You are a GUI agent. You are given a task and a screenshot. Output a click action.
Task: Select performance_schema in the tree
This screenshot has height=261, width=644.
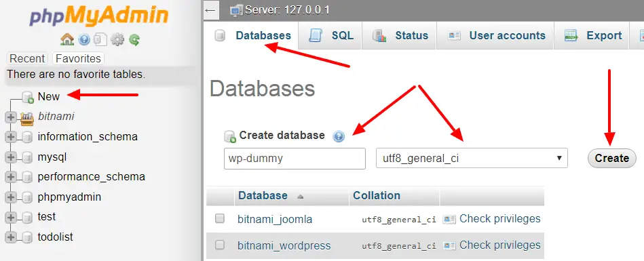[x=91, y=177]
